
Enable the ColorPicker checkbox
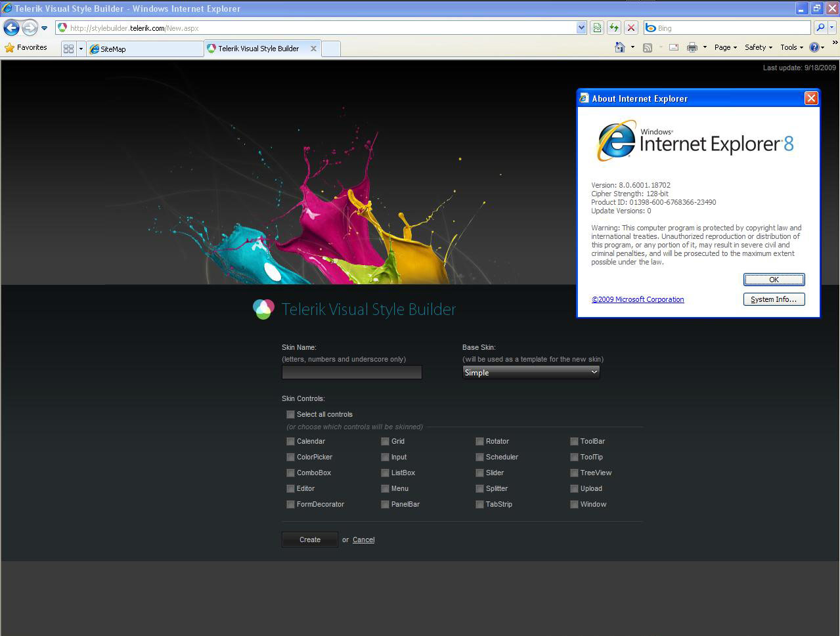point(290,457)
